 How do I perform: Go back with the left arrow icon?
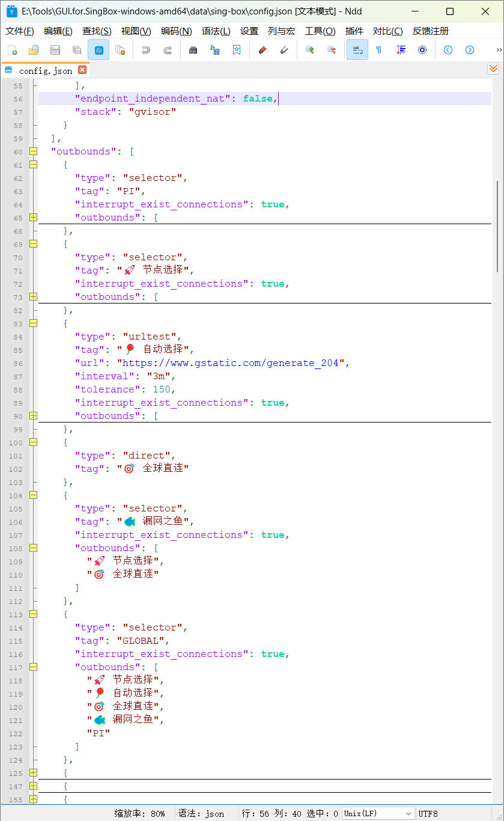click(448, 50)
